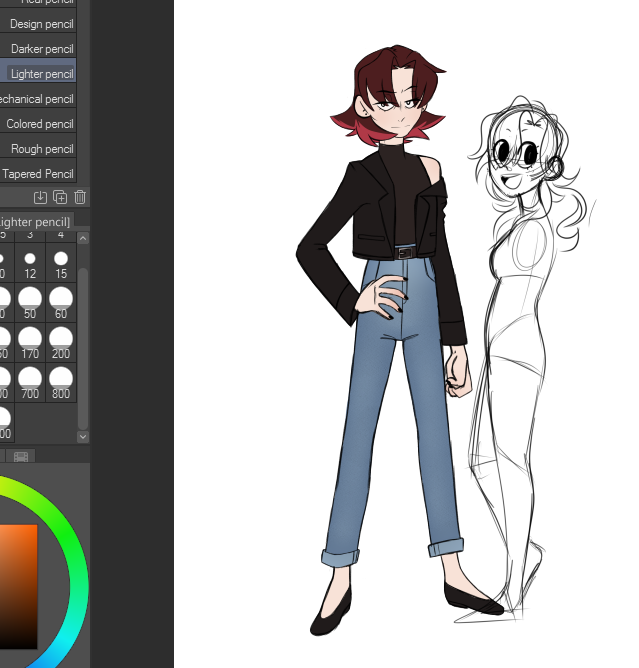Pick the Mechanical pencil sub tool
This screenshot has height=668, width=639.
(x=38, y=99)
